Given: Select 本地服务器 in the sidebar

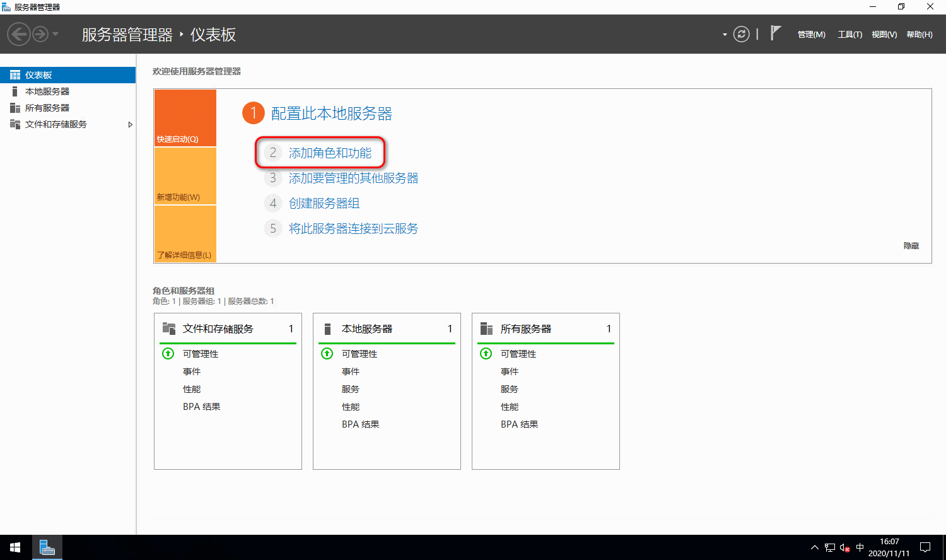Looking at the screenshot, I should (x=47, y=91).
